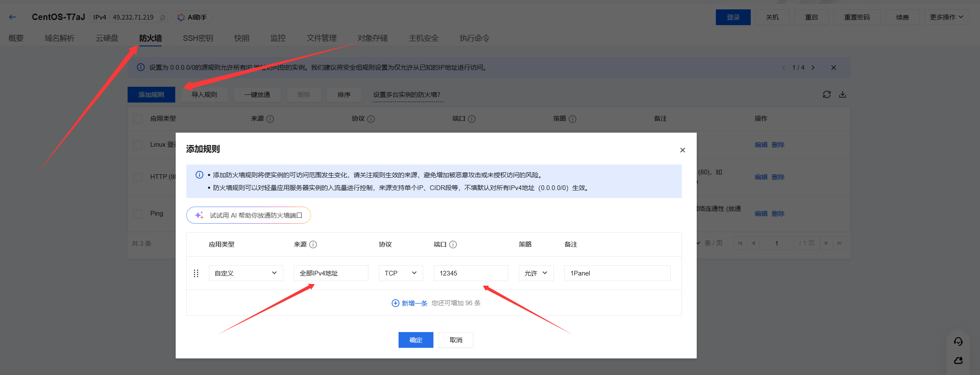
Task: Open the TCP protocol dropdown
Action: coord(400,273)
